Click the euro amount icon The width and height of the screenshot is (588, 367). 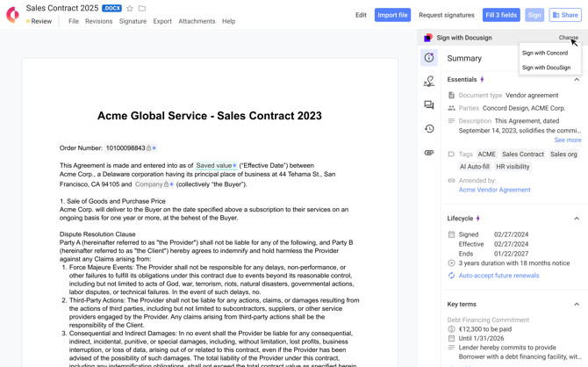click(451, 329)
